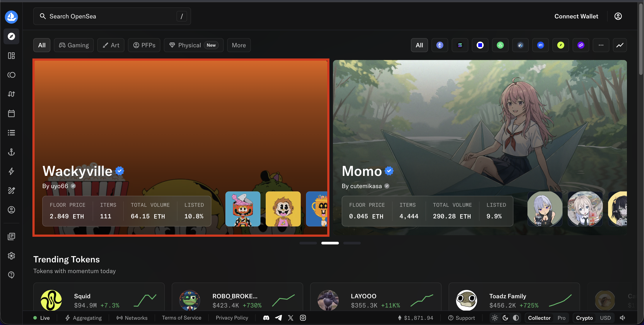Screen dimensions: 644x325
Task: Select the All chains filter
Action: click(419, 45)
